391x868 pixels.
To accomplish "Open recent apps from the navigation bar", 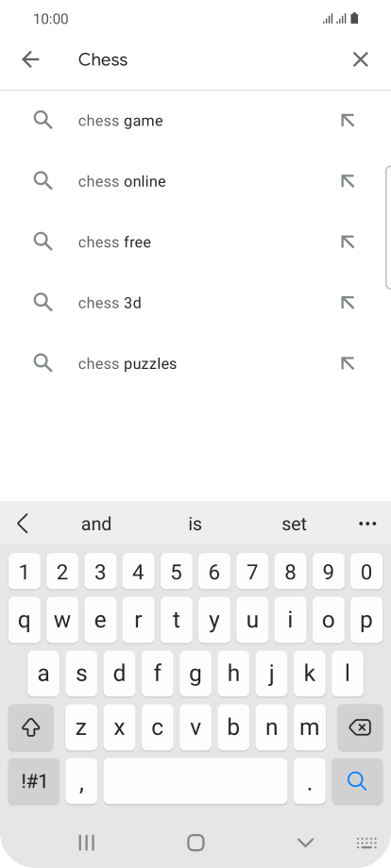I will (86, 843).
